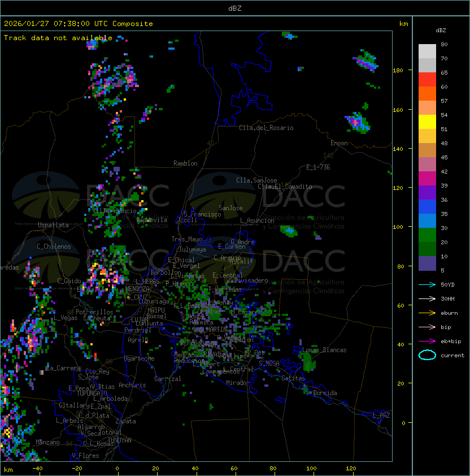
Task: Click the TUNUYAN label on the map
Action: pos(119,440)
